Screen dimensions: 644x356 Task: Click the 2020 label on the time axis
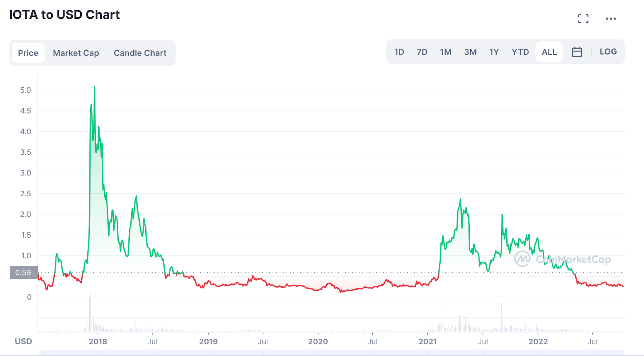(318, 342)
